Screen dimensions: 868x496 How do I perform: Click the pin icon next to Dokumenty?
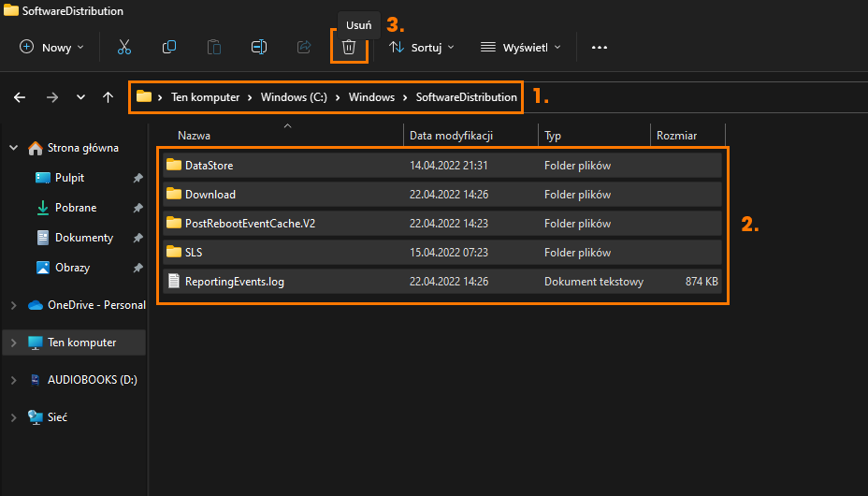tap(137, 238)
